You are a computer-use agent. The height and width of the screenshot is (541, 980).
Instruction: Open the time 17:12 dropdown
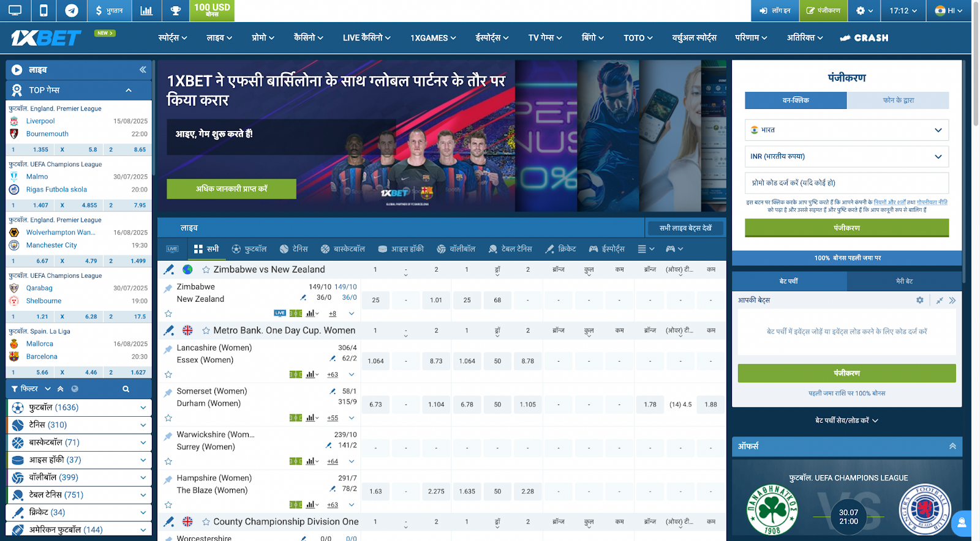903,10
